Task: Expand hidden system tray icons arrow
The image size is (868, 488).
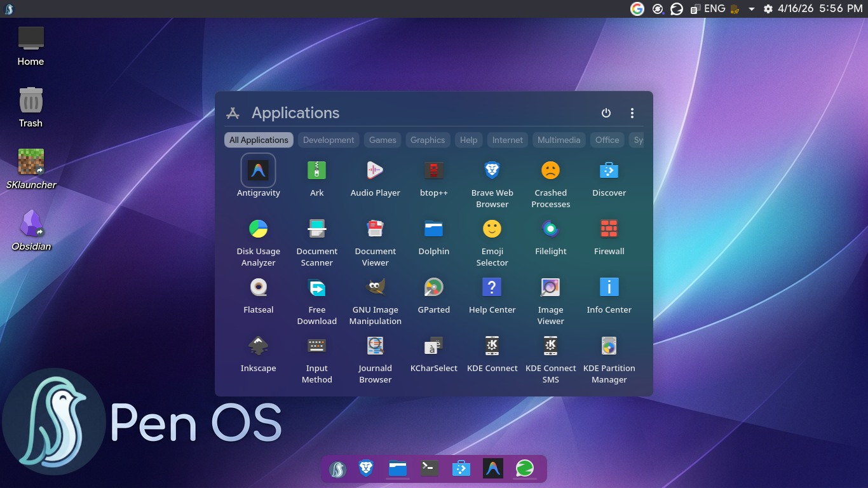Action: coord(752,9)
